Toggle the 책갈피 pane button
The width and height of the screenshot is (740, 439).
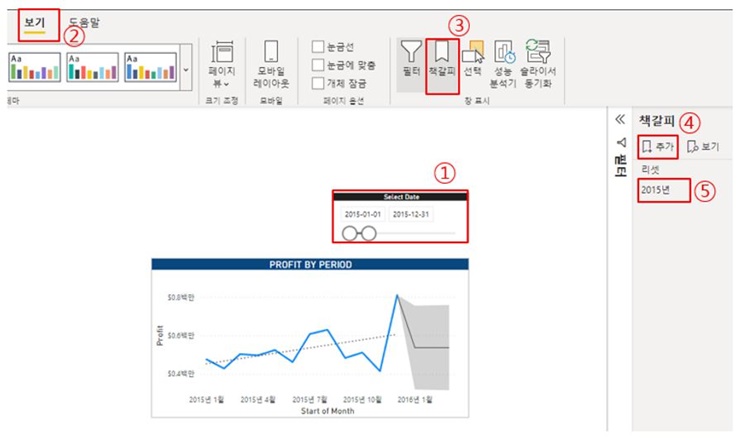click(442, 64)
